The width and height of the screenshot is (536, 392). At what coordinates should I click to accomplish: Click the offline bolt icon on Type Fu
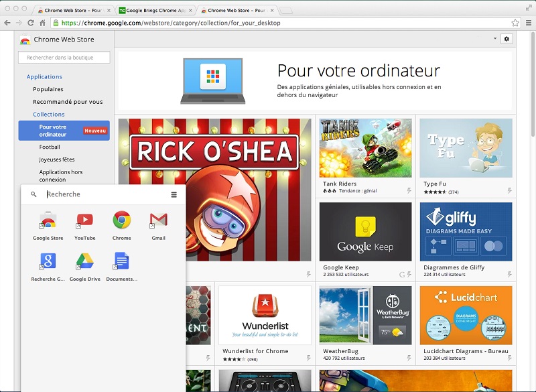click(510, 191)
